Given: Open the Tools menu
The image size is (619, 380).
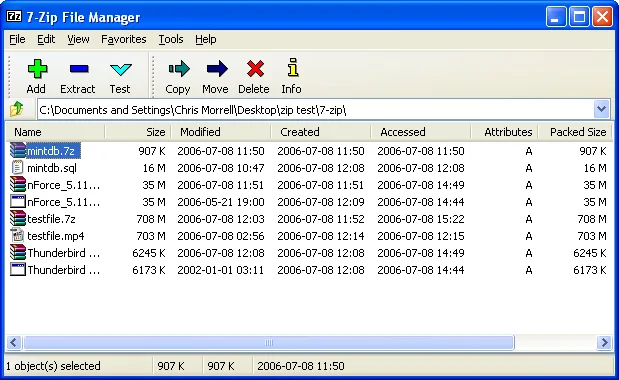Looking at the screenshot, I should tap(171, 39).
